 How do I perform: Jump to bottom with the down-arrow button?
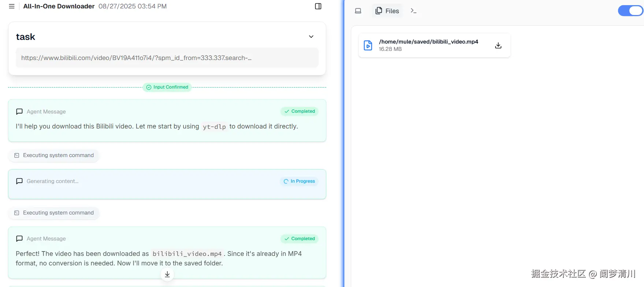tap(167, 274)
